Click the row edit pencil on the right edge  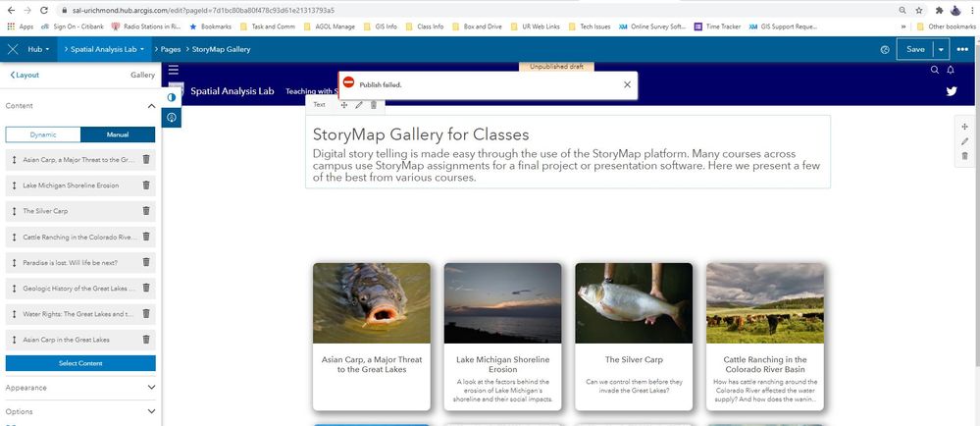tap(965, 141)
